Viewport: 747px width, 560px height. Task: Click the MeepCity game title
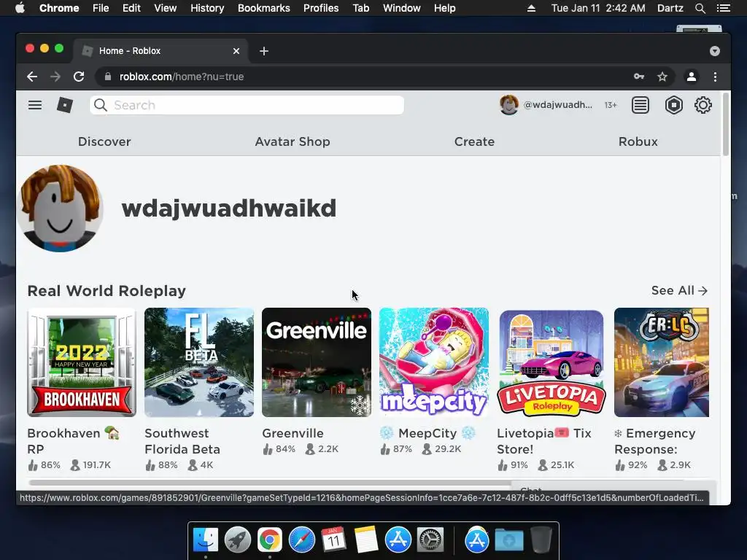(x=427, y=433)
